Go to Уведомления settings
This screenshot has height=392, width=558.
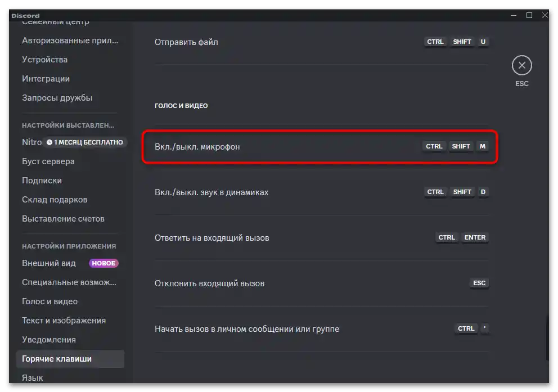tap(49, 340)
